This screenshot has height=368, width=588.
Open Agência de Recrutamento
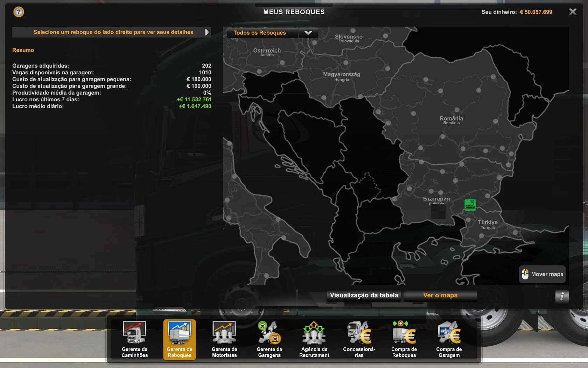314,339
